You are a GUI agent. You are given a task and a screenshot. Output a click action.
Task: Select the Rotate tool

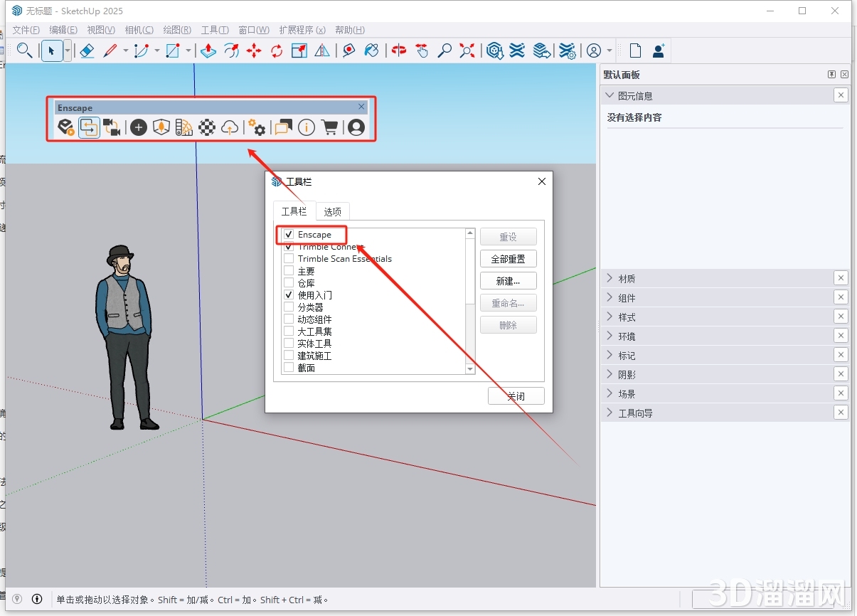click(x=277, y=51)
